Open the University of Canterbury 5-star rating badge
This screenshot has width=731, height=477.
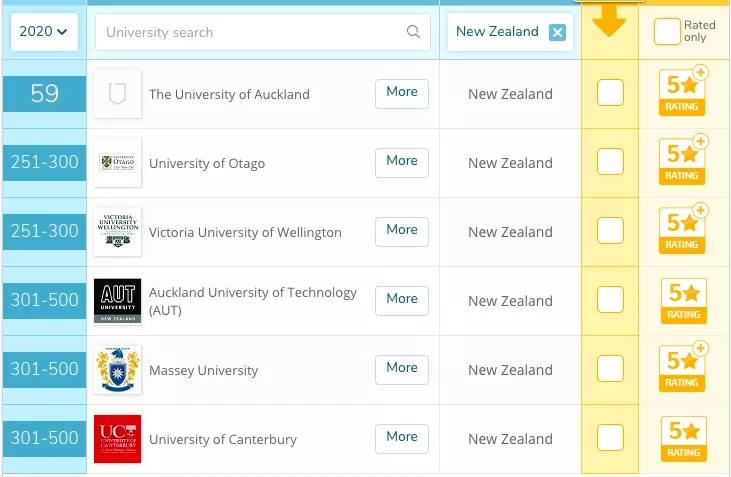pyautogui.click(x=683, y=439)
